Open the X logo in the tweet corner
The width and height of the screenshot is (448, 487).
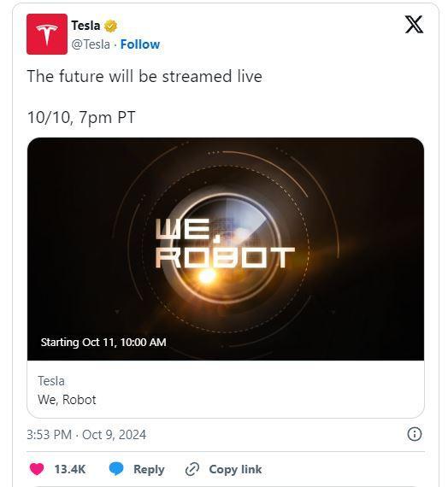click(414, 24)
